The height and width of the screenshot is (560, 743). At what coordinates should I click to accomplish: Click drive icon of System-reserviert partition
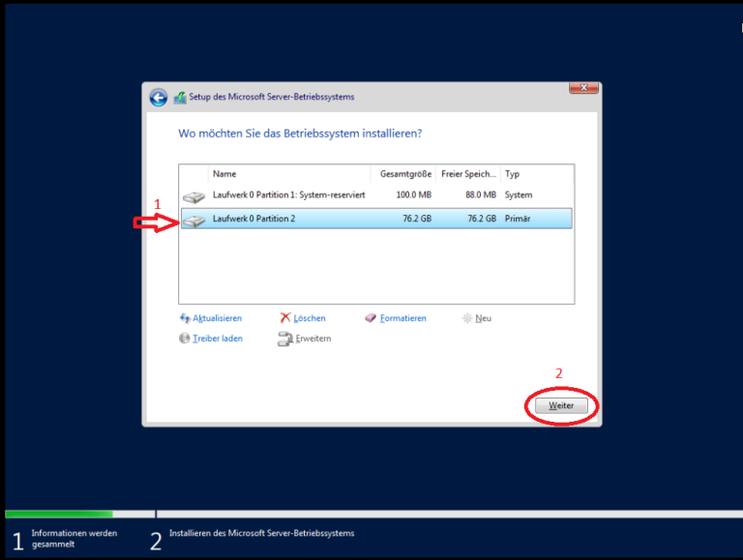(x=193, y=196)
